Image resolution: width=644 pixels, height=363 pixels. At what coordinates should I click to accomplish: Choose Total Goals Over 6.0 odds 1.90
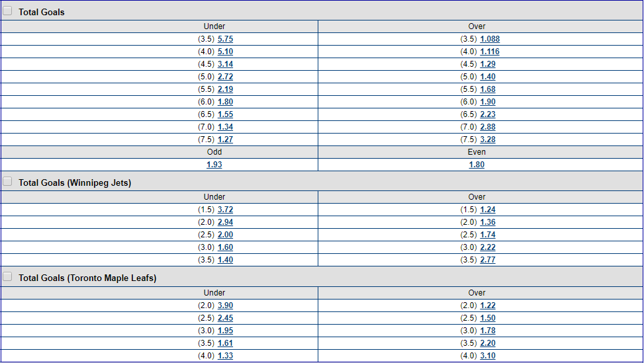488,102
